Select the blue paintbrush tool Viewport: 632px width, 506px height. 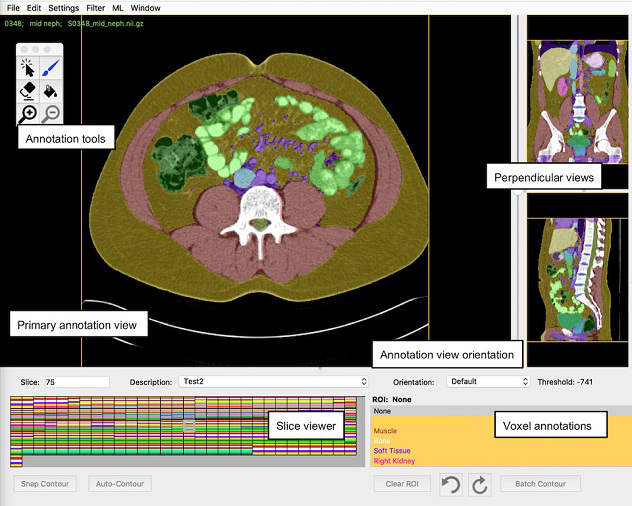point(51,67)
